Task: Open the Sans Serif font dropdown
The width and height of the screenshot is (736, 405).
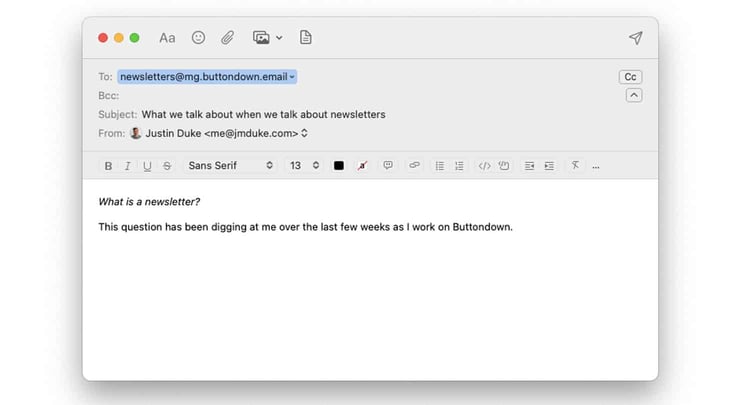Action: pyautogui.click(x=230, y=166)
